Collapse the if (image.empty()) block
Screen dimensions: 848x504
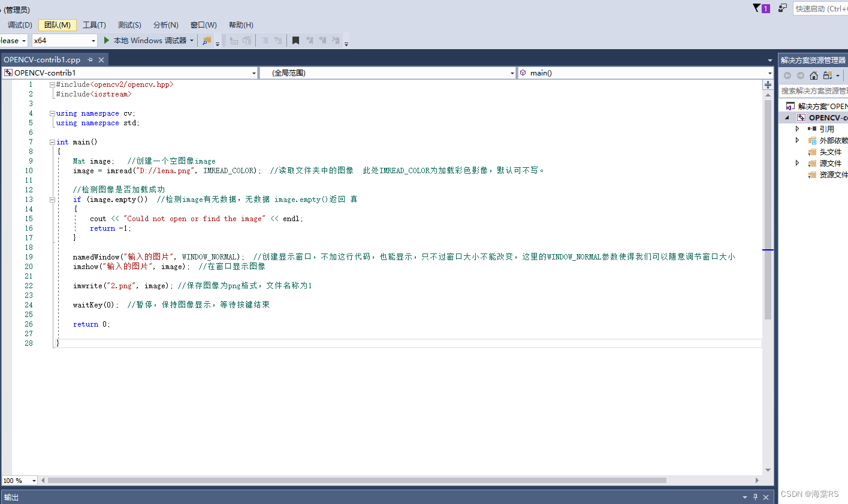coord(52,200)
